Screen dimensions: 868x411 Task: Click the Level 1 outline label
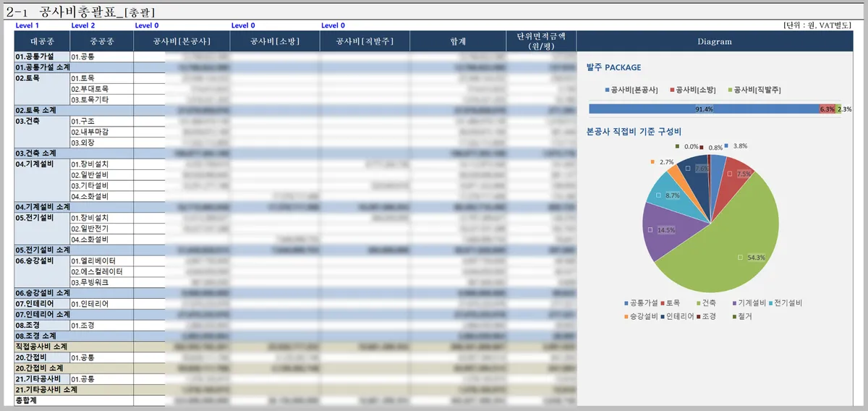pos(27,25)
